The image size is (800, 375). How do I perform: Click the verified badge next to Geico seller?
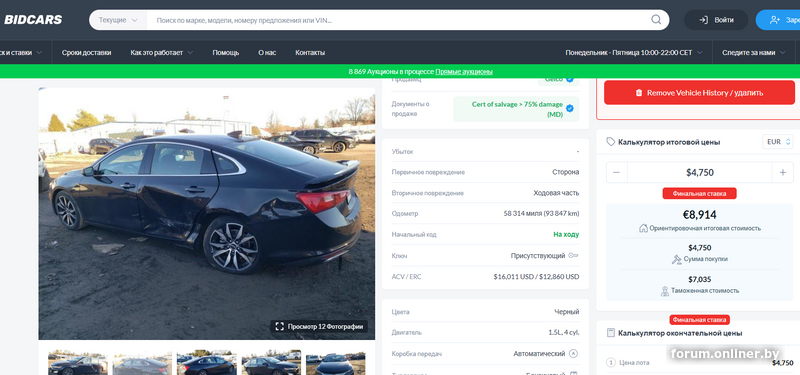(569, 80)
